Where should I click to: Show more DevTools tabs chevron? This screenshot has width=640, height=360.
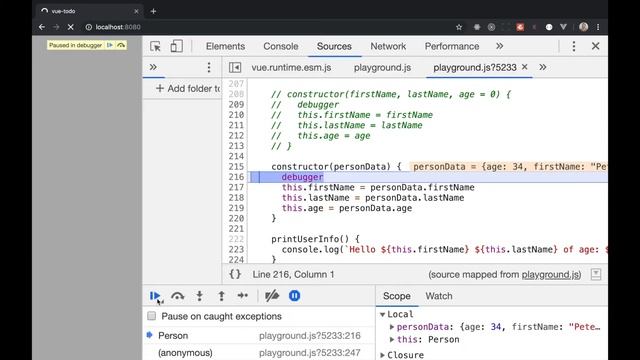click(x=500, y=46)
